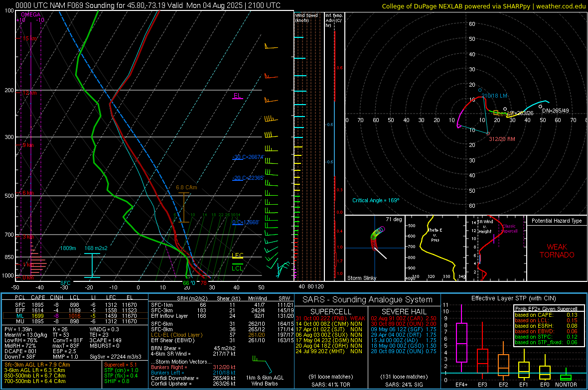Select the yellow LFC level marker on skew-T
Image resolution: width=588 pixels, height=390 pixels.
[237, 256]
